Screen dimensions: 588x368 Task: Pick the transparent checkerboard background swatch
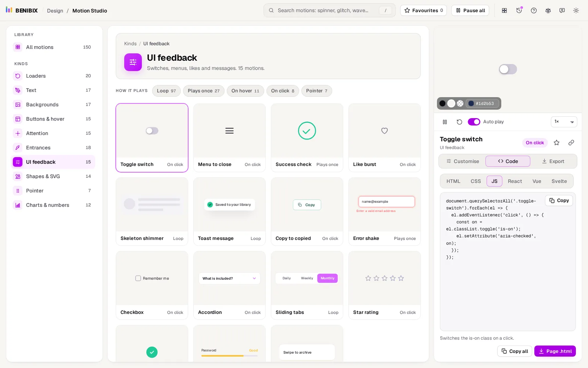click(460, 103)
